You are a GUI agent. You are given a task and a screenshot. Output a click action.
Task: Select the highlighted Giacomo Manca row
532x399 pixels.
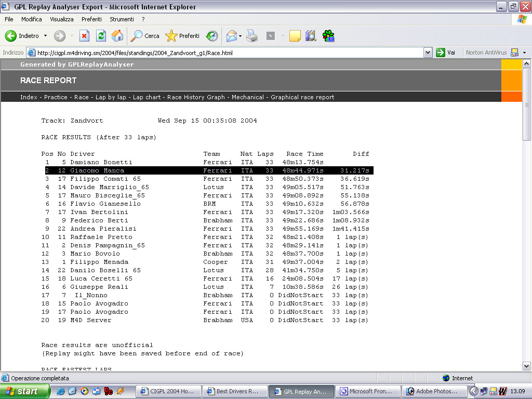(209, 170)
